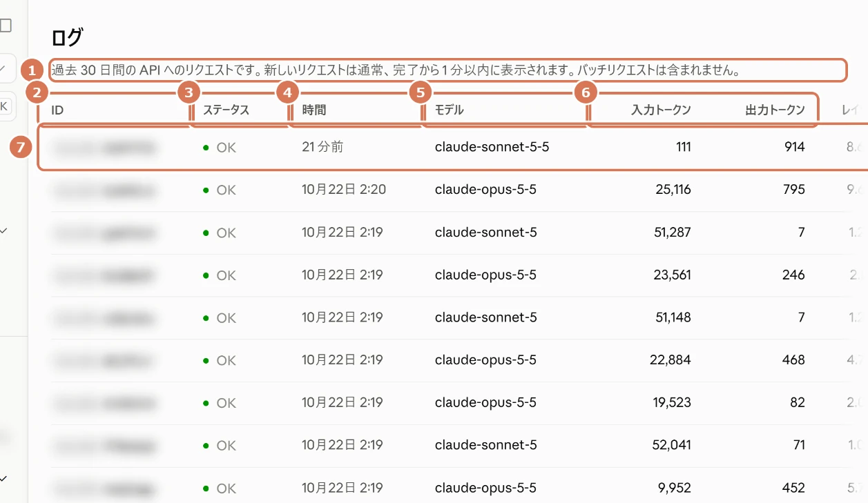The width and height of the screenshot is (868, 503).
Task: Click the 入力トークン column header
Action: [661, 110]
